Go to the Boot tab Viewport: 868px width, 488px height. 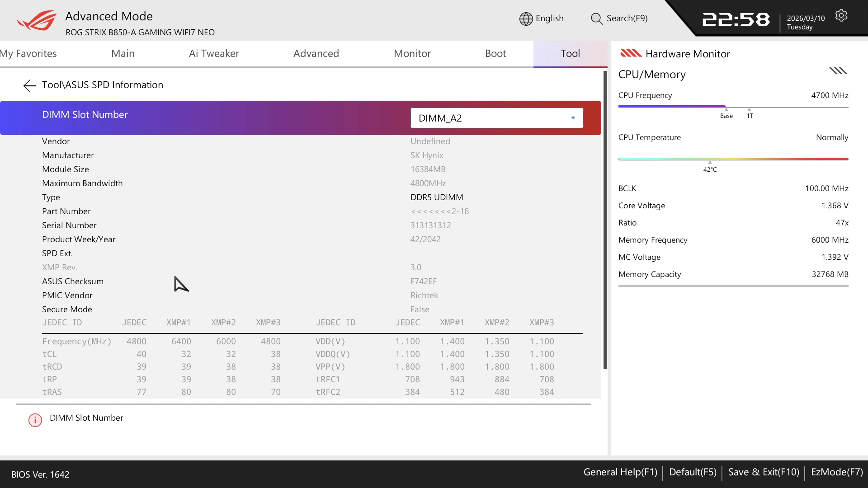tap(495, 53)
